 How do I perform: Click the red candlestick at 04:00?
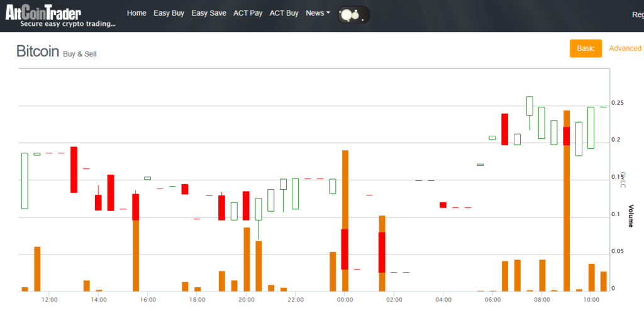tap(443, 205)
